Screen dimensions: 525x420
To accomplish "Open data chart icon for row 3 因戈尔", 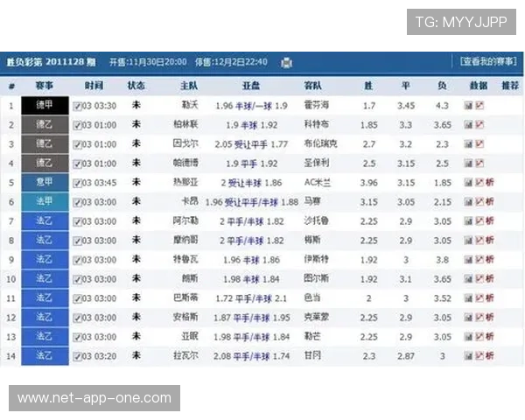I will [468, 144].
